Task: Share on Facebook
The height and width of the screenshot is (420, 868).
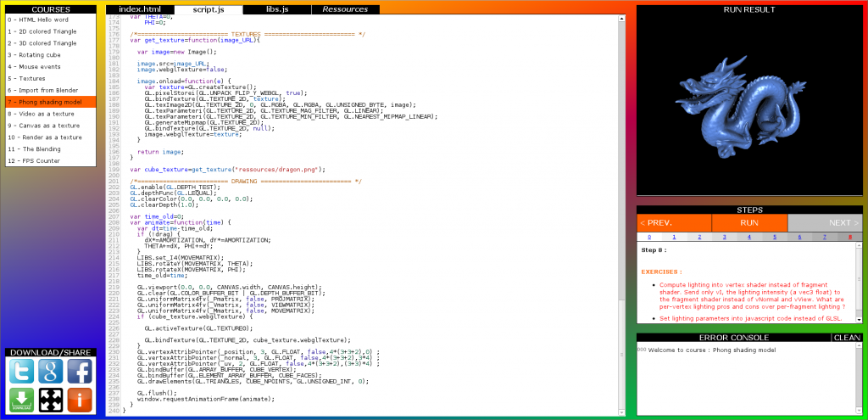Action: pos(80,372)
